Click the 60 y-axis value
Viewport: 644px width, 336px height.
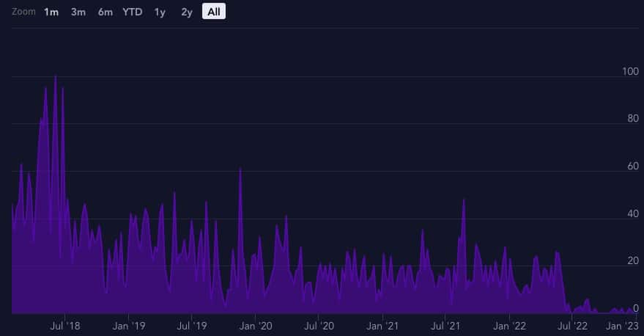point(633,166)
